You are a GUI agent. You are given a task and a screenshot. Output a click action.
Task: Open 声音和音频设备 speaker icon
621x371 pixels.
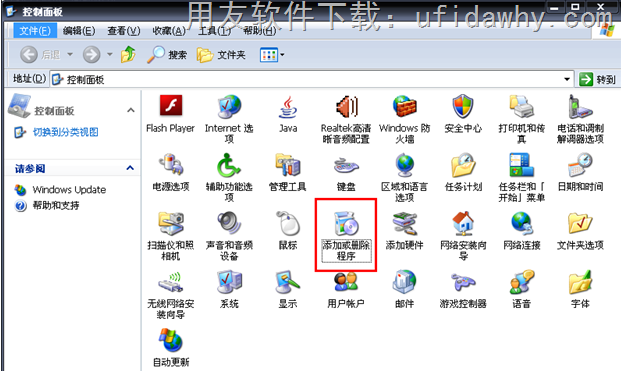pyautogui.click(x=229, y=223)
